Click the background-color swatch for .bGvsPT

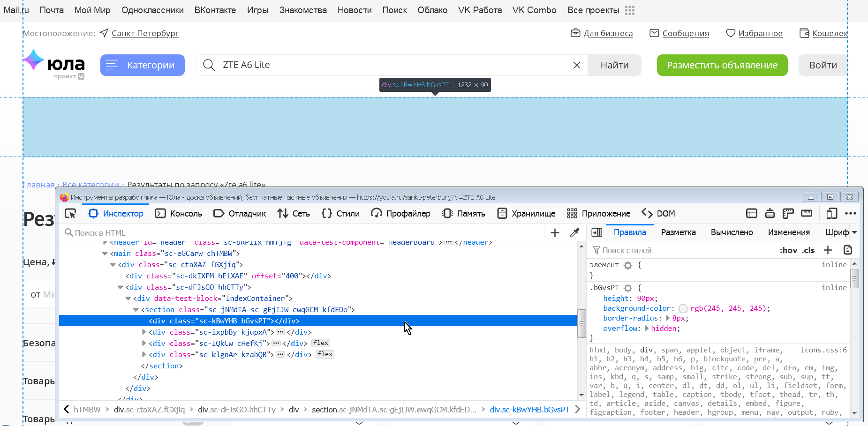[x=684, y=308]
